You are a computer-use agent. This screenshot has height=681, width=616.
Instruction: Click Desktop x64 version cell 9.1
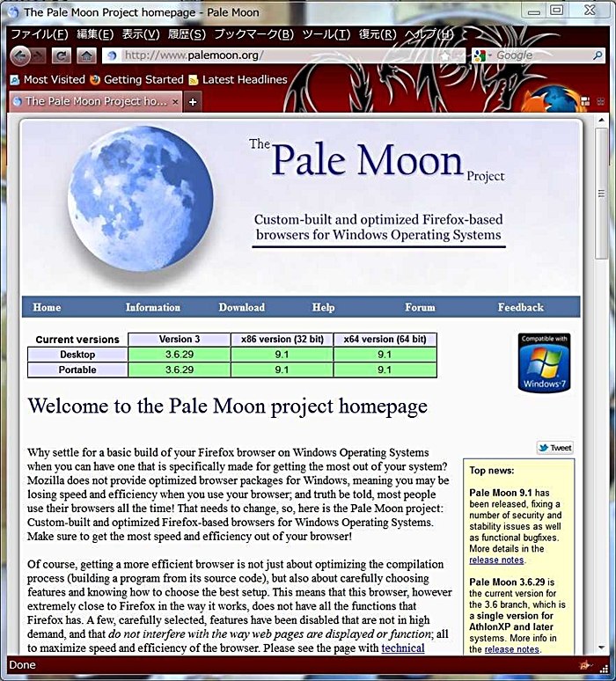(385, 355)
